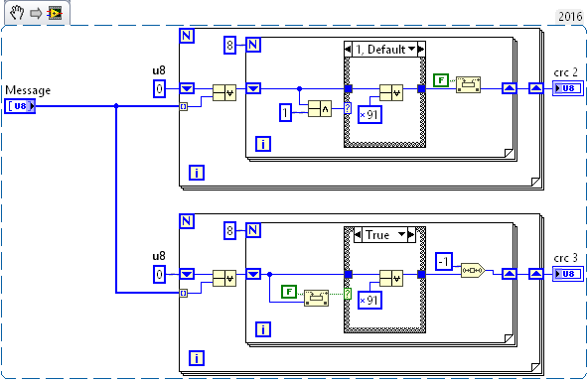The image size is (588, 380).
Task: Click the hand cursor icon in snippet header
Action: (16, 13)
